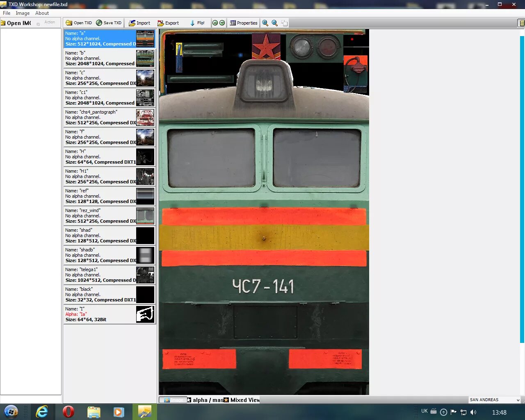This screenshot has width=525, height=420.
Task: Select texture named "H1" in list
Action: click(110, 176)
